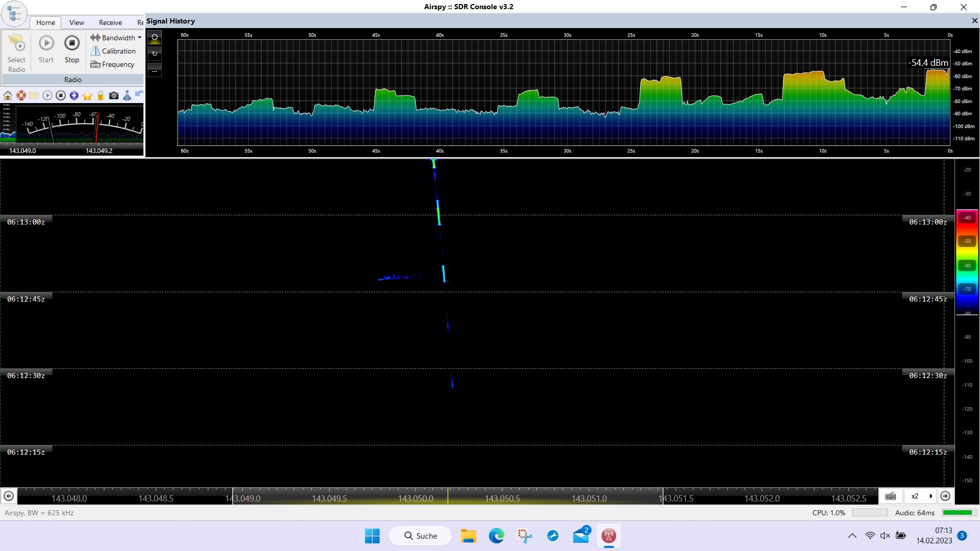Open the Bandwidth dropdown
Viewport: 980px width, 551px height.
pos(116,38)
